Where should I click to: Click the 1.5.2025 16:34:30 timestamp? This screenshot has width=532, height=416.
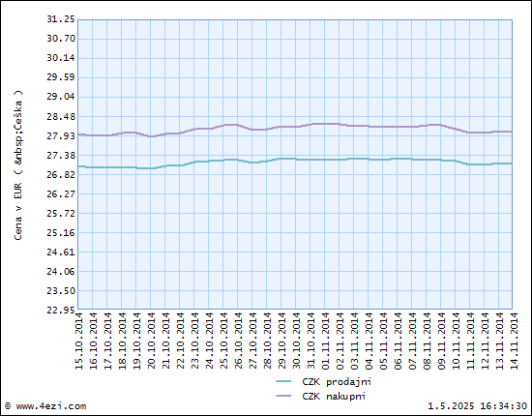point(477,406)
